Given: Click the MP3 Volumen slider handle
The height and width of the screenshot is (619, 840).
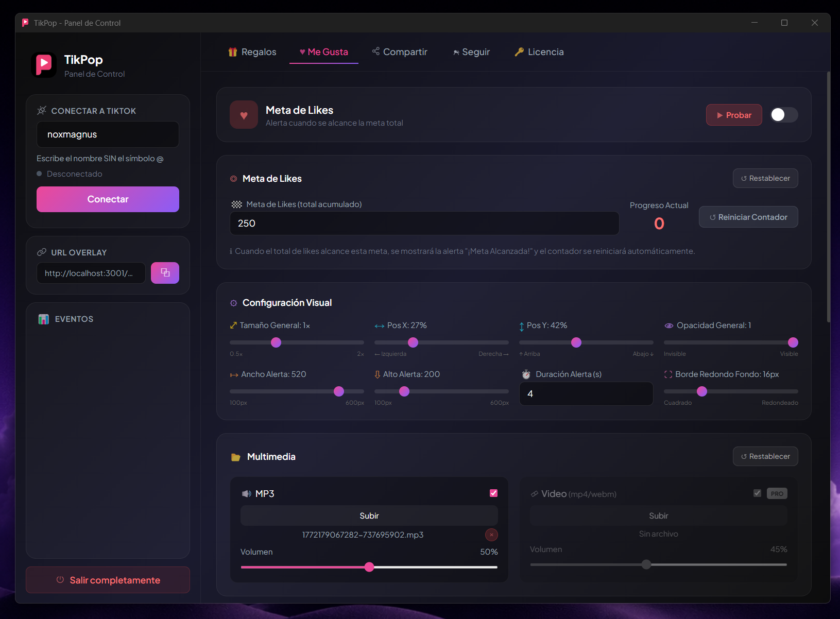Looking at the screenshot, I should [369, 567].
